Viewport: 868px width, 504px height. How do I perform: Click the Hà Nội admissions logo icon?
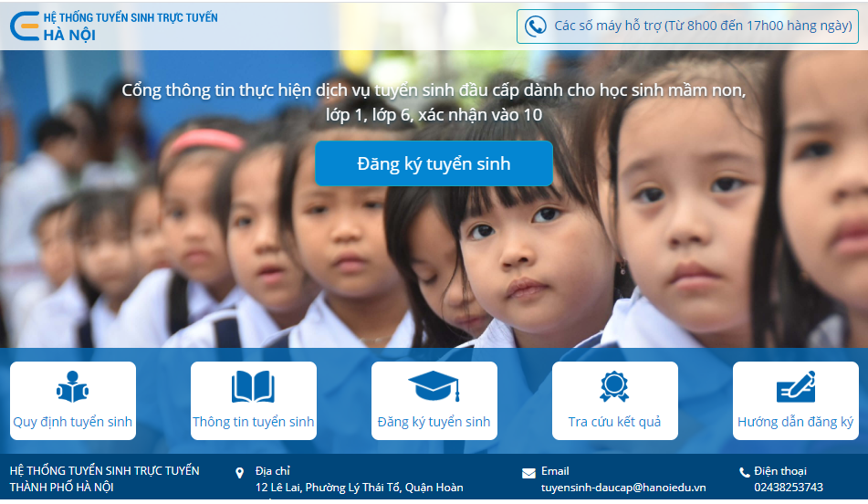click(24, 26)
